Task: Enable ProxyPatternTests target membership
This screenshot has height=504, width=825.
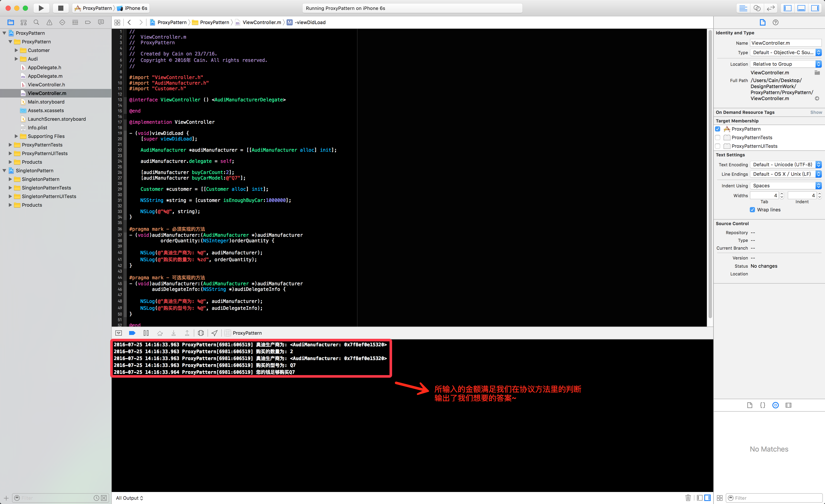Action: (718, 138)
